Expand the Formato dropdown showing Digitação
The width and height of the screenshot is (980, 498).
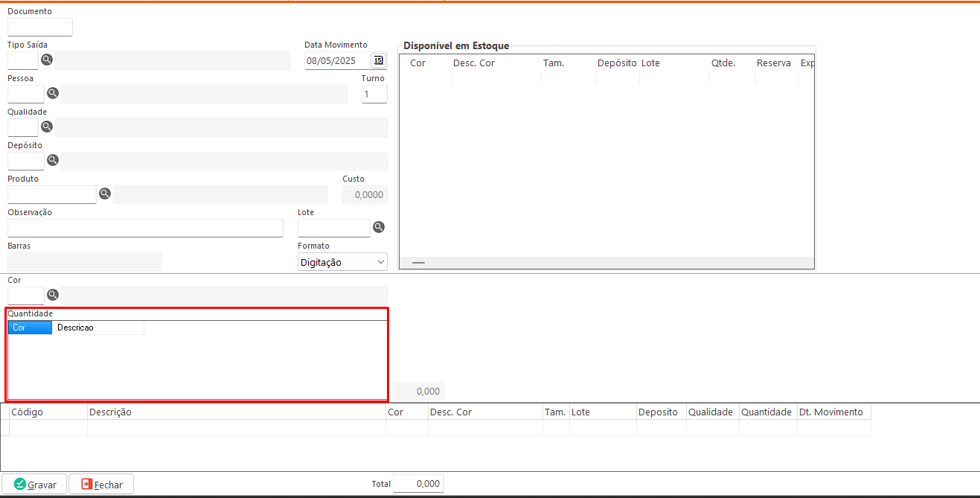tap(381, 262)
